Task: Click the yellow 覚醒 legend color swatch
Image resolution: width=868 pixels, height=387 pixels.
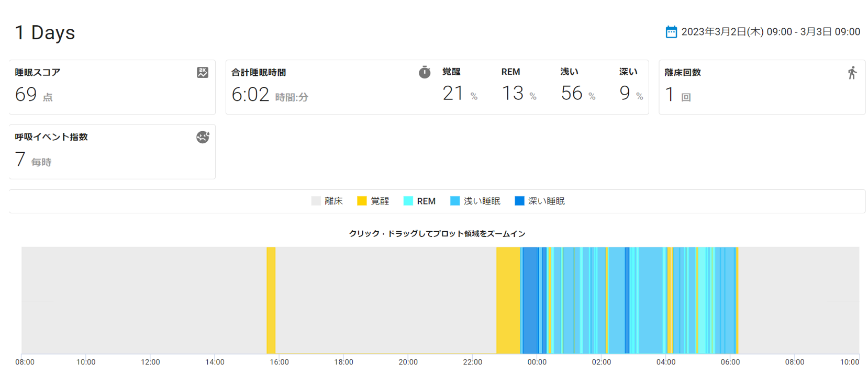Action: 362,201
